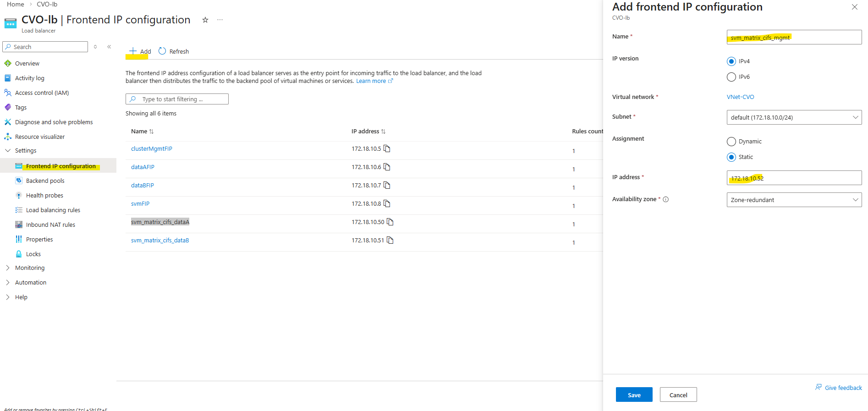The image size is (868, 411).
Task: Open Tags in the sidebar
Action: [21, 108]
